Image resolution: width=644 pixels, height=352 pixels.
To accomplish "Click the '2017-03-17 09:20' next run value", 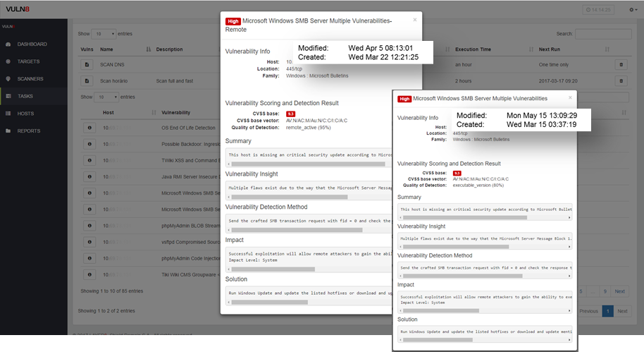I will [559, 81].
